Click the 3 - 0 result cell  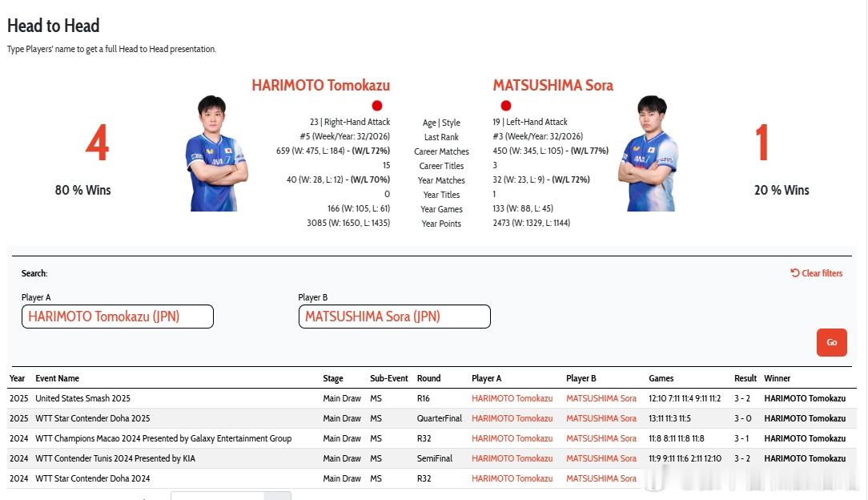point(741,418)
